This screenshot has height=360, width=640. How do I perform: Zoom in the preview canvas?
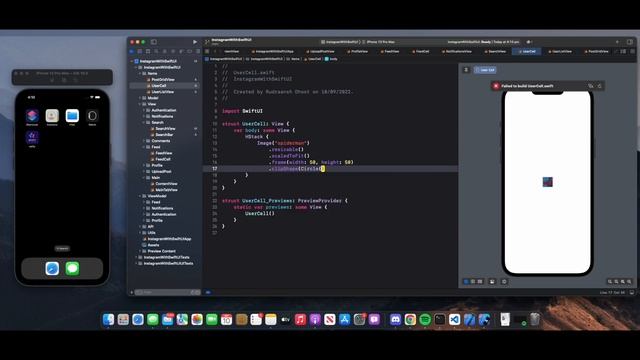coord(629,282)
